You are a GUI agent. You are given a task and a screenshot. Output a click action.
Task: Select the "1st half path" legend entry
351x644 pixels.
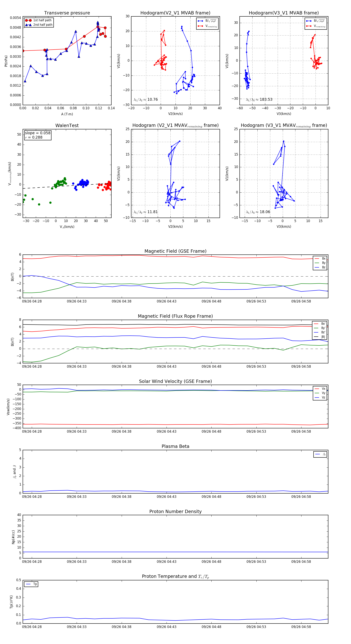38,20
